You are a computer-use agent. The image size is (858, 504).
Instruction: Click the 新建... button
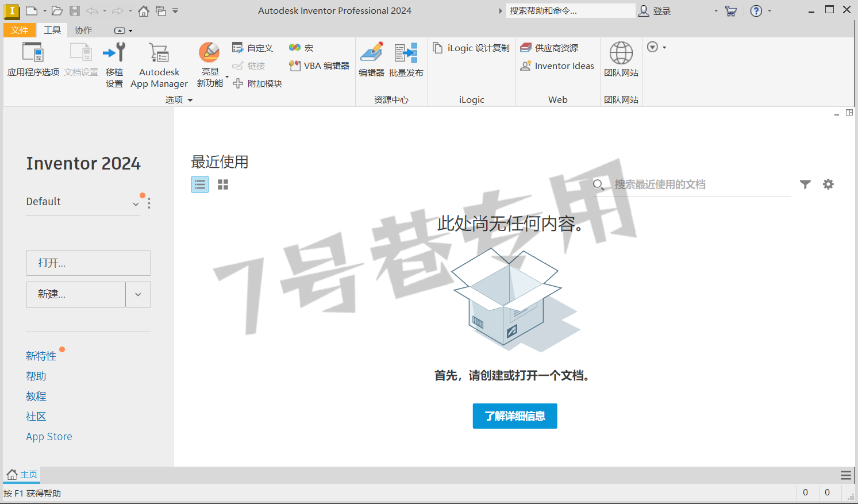(x=76, y=294)
